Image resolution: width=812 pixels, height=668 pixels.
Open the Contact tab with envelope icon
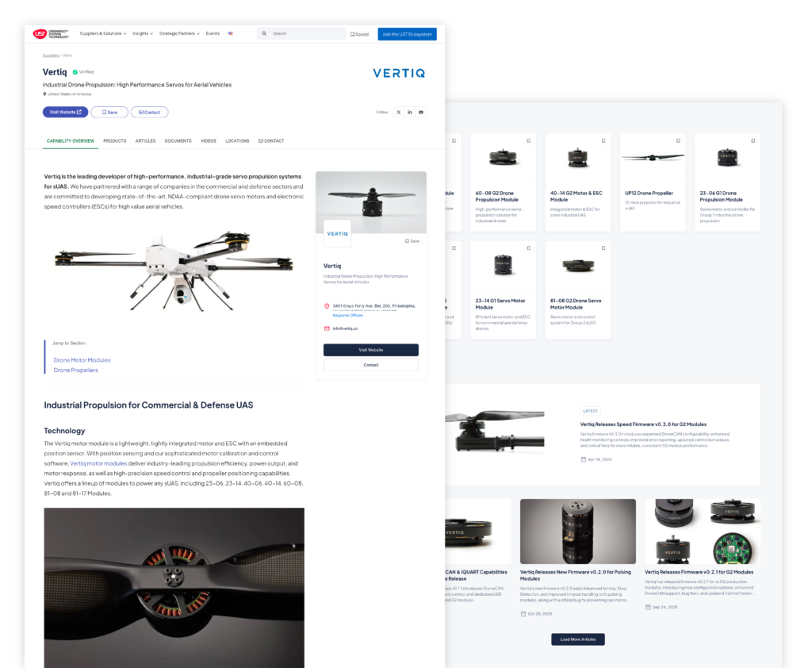click(271, 141)
